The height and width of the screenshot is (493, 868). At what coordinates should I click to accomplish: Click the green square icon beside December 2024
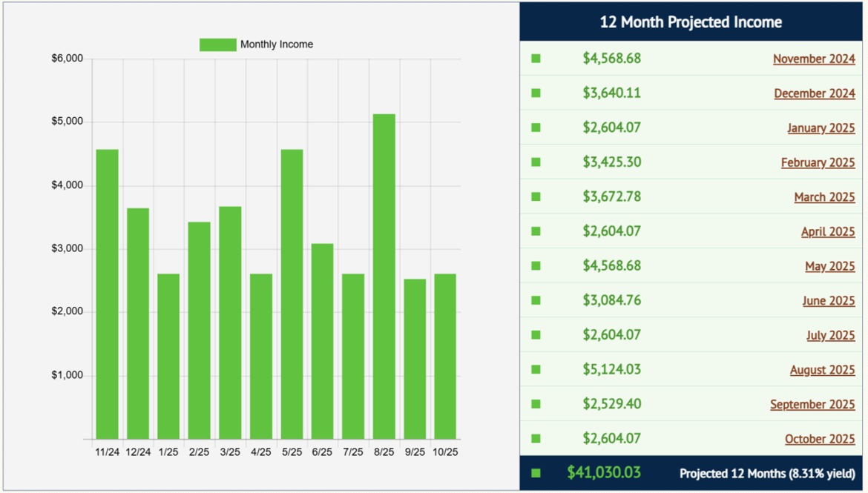pyautogui.click(x=536, y=93)
